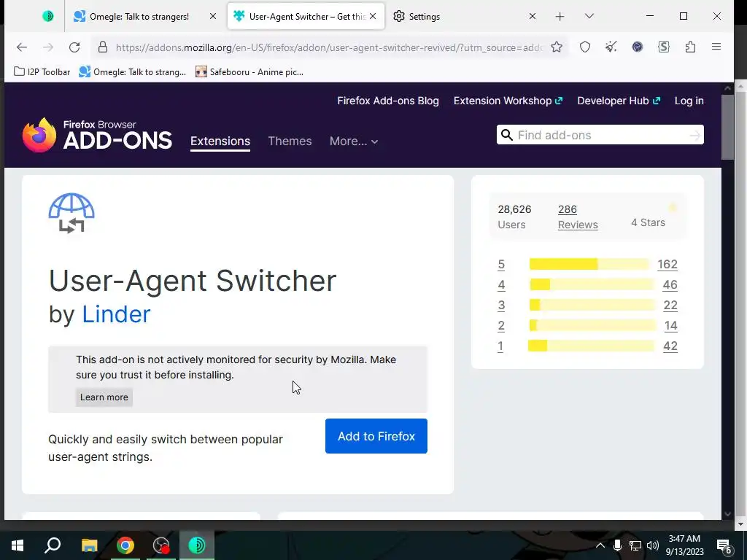Bookmark this page with the star icon
Image resolution: width=747 pixels, height=560 pixels.
(557, 47)
